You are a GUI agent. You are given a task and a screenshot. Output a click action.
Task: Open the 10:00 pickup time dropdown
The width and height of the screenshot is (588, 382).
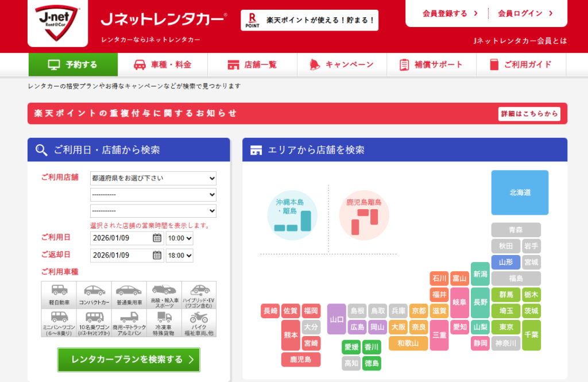click(x=179, y=238)
